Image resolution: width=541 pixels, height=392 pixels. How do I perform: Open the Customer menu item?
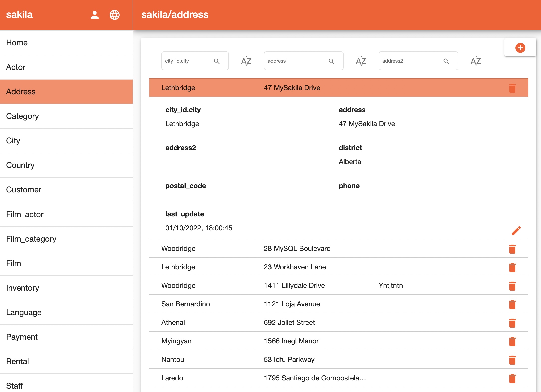(x=24, y=190)
